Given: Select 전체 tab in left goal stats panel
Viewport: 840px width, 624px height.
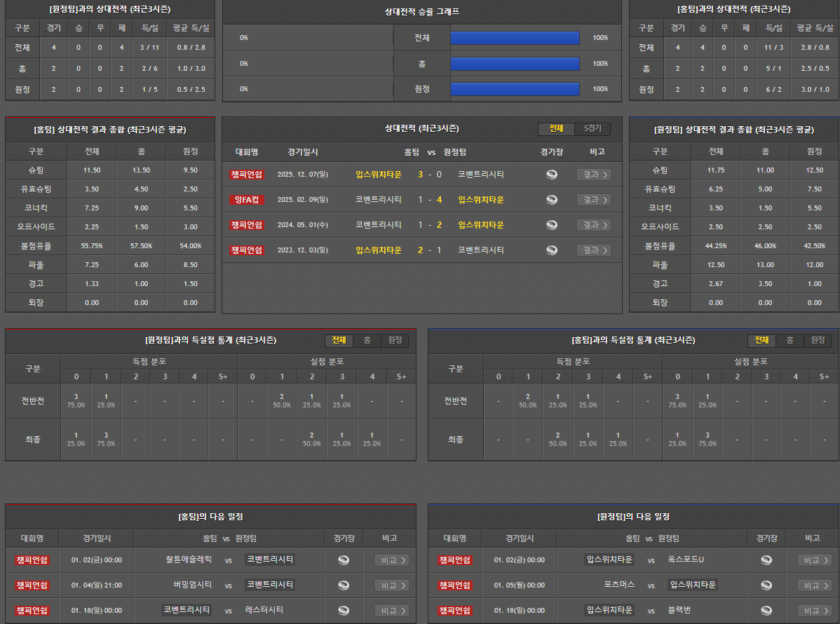Looking at the screenshot, I should 339,340.
